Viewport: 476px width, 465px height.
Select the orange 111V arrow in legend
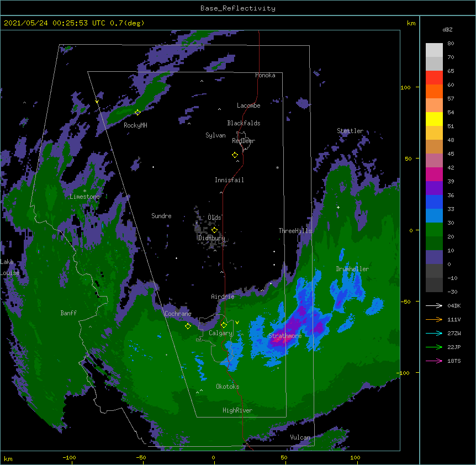(x=434, y=319)
